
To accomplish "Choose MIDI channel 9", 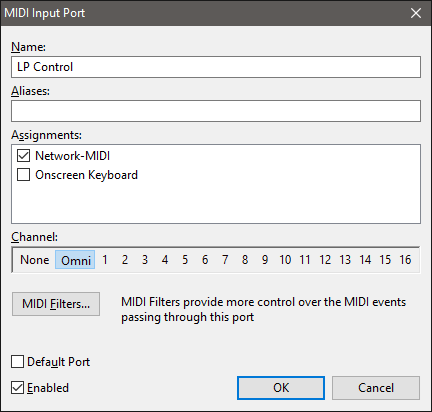I will (265, 260).
